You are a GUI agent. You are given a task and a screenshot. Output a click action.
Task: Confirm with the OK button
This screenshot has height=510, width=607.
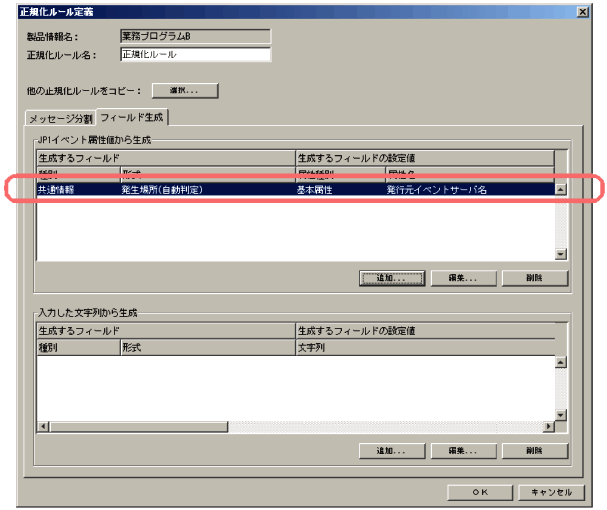click(480, 493)
